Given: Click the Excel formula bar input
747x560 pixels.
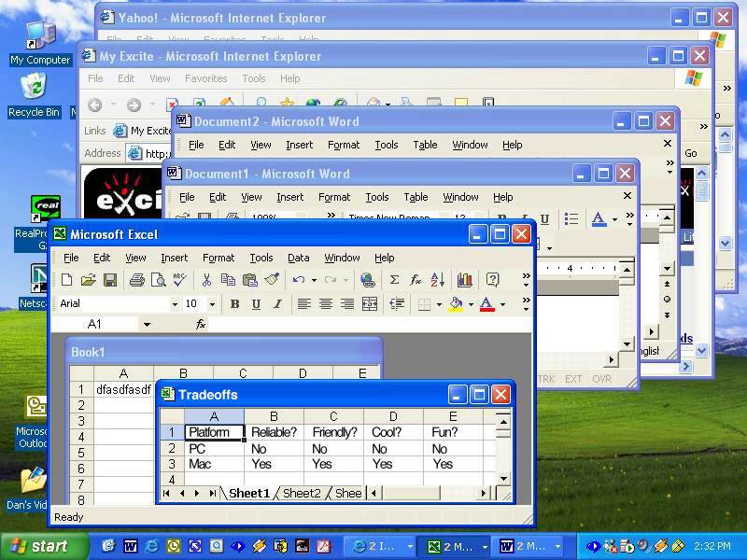Looking at the screenshot, I should 369,324.
